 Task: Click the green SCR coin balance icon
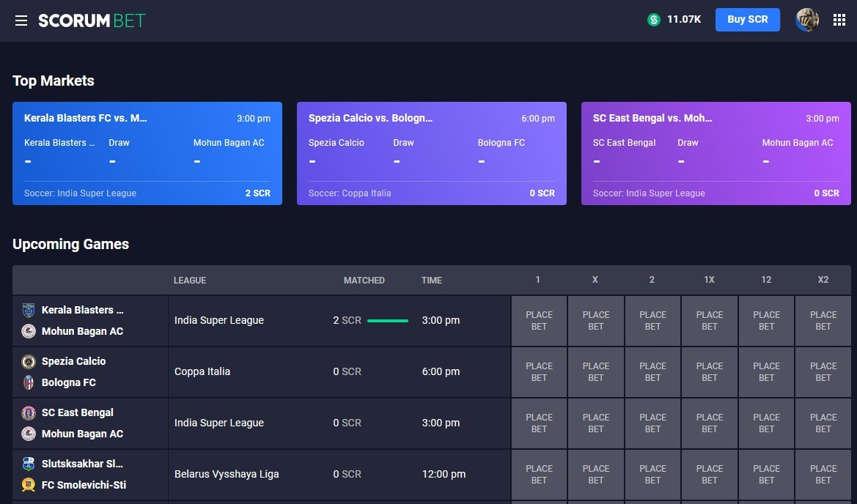pos(654,20)
